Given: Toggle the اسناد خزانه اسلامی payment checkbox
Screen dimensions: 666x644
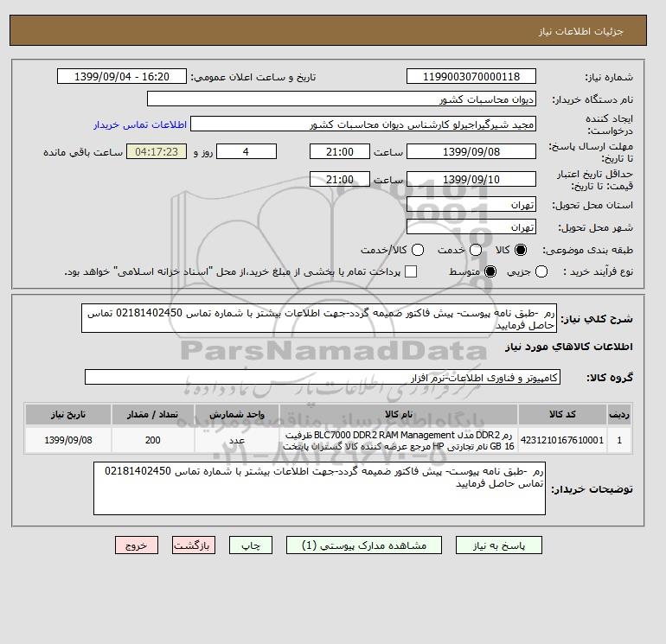Looking at the screenshot, I should 411,271.
